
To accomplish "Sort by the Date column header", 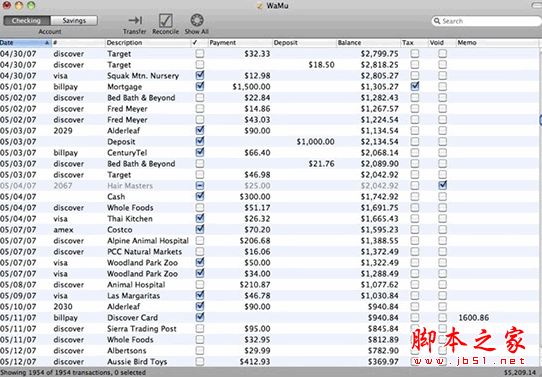I will tap(25, 43).
